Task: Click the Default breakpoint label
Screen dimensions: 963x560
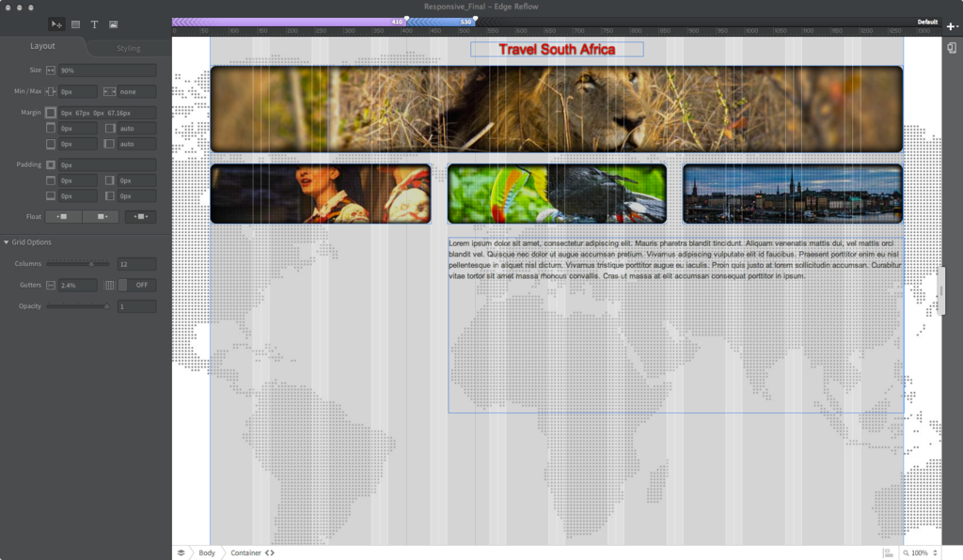Action: (x=927, y=23)
